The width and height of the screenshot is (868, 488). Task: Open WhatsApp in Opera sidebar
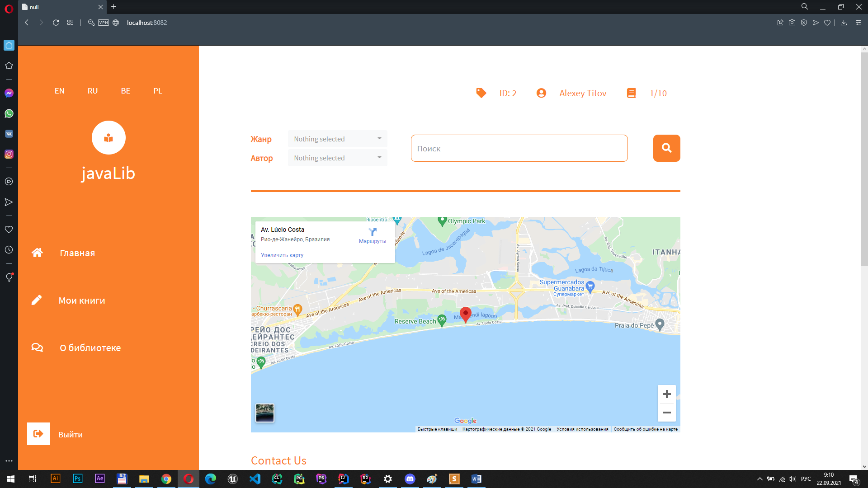tap(9, 113)
